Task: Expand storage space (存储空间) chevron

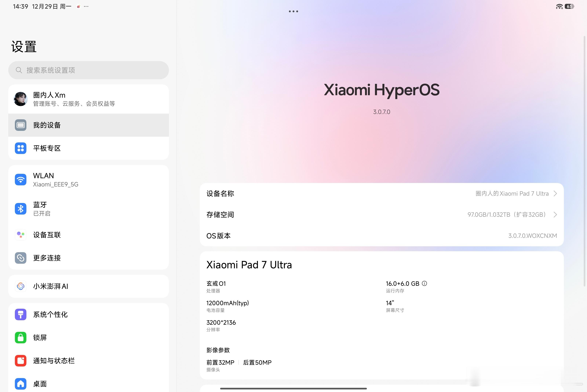Action: pos(555,215)
